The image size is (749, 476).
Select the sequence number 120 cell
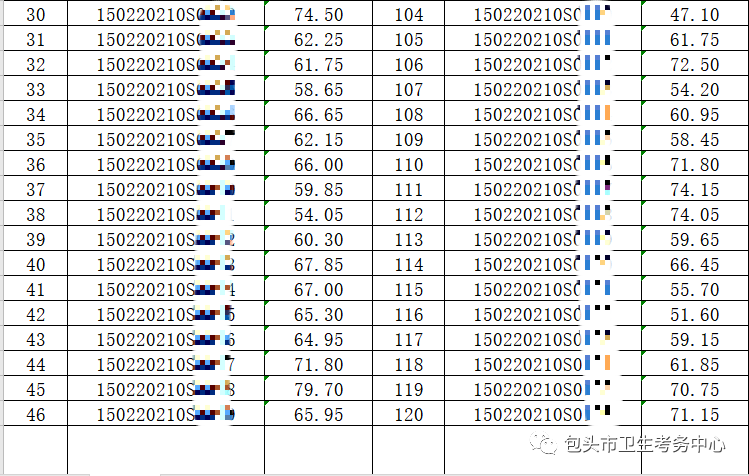coord(409,414)
